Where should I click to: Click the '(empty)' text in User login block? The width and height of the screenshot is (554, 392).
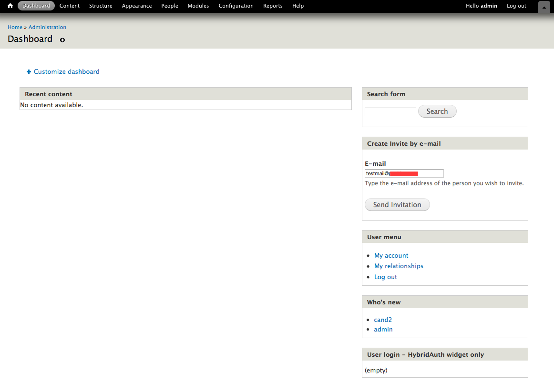pyautogui.click(x=376, y=370)
